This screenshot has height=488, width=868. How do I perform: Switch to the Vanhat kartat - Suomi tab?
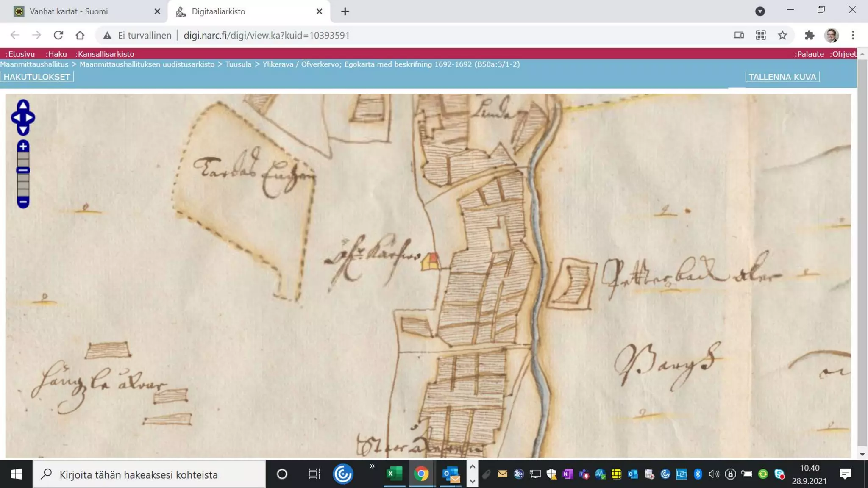(69, 11)
